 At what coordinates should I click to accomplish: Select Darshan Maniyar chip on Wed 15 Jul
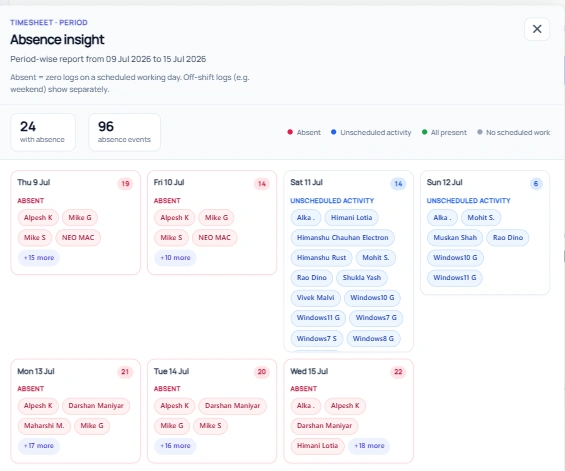tap(324, 426)
